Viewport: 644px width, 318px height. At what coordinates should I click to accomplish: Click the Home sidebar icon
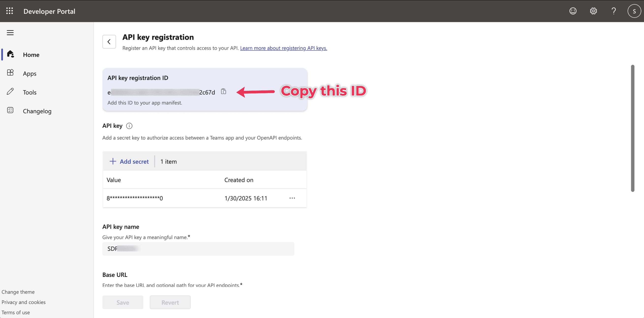[x=11, y=54]
